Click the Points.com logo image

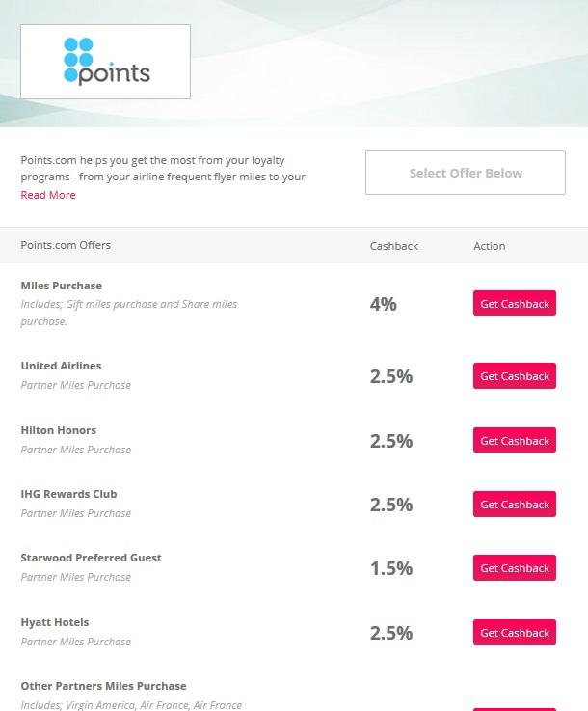tap(106, 62)
